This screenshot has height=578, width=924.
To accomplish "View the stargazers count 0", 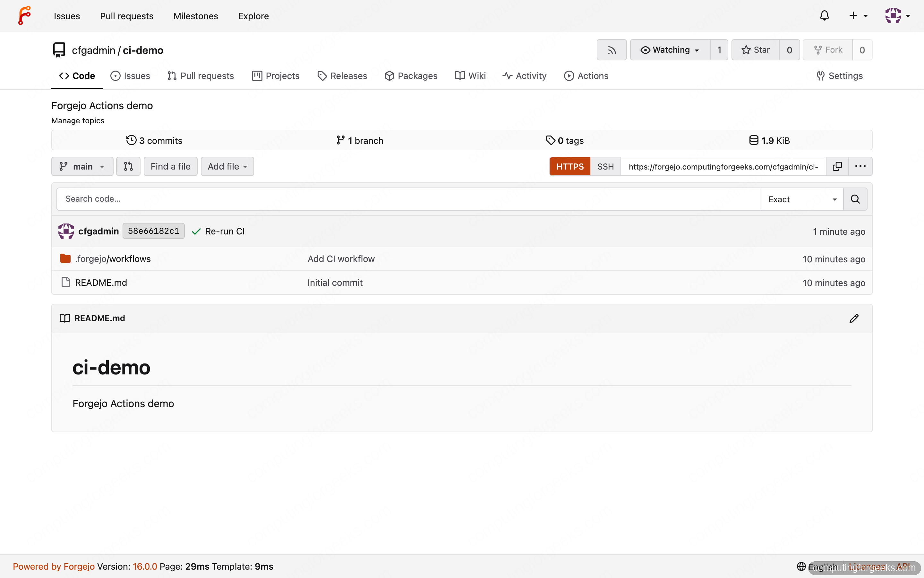I will (789, 50).
